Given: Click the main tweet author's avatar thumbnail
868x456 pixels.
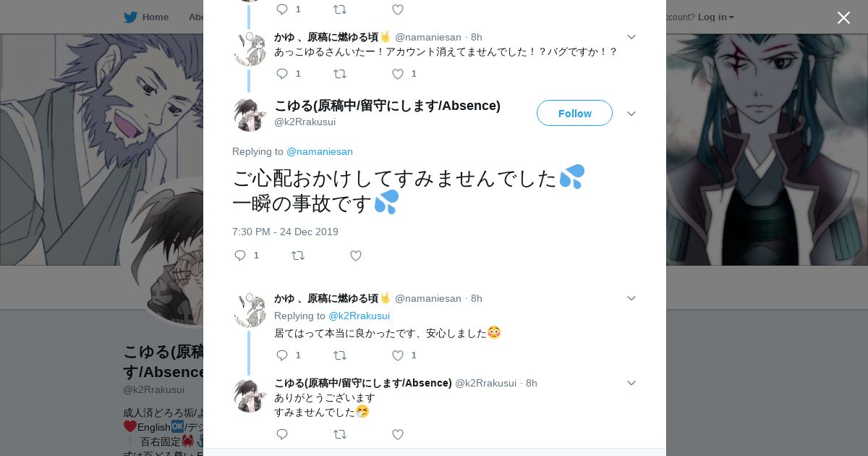Looking at the screenshot, I should [250, 115].
